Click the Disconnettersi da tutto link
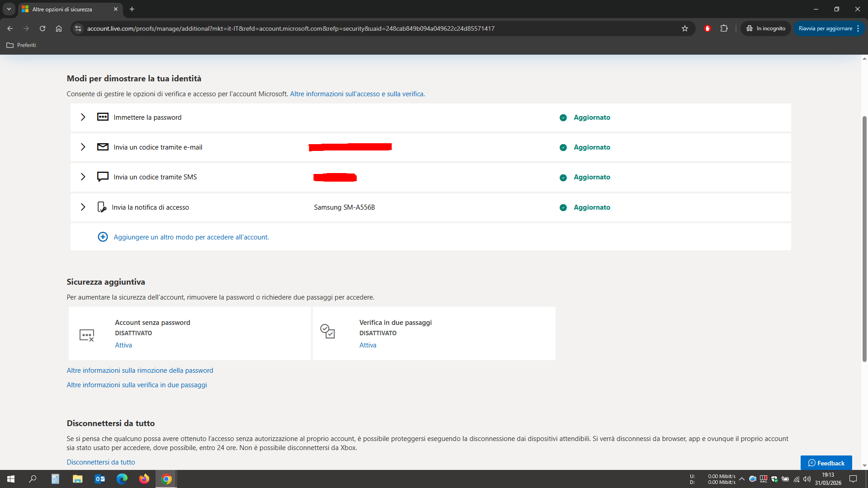This screenshot has width=868, height=488. (101, 462)
